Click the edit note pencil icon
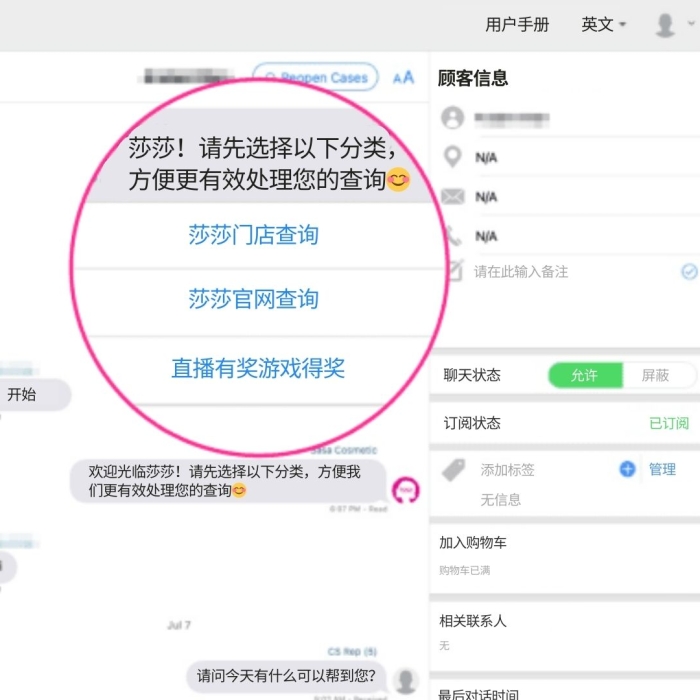The width and height of the screenshot is (700, 700). 454,271
